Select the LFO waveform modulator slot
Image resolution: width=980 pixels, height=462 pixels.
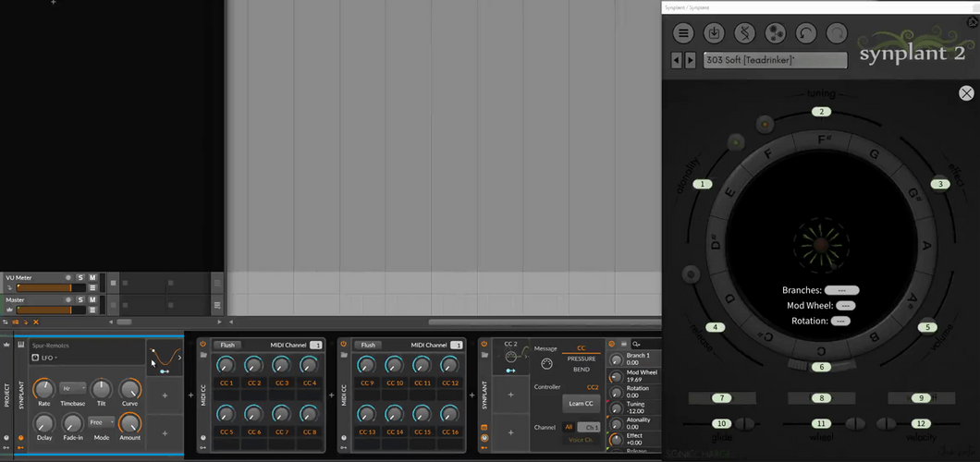click(x=165, y=357)
